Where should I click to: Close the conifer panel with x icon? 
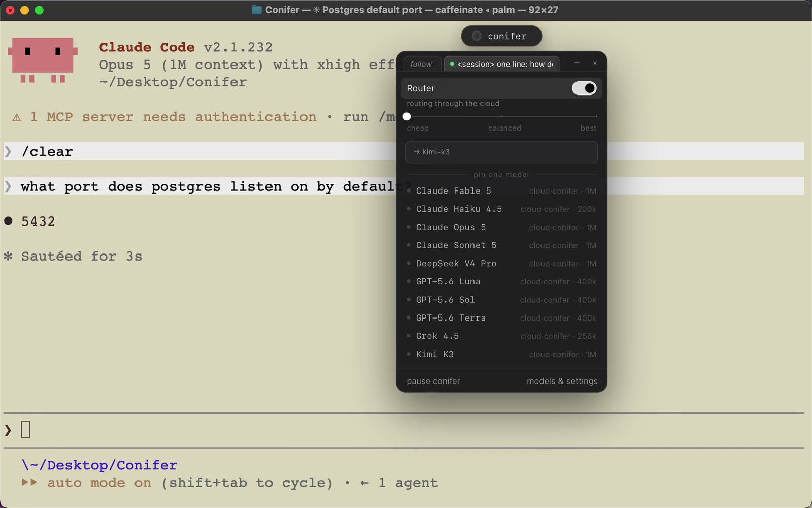click(595, 63)
